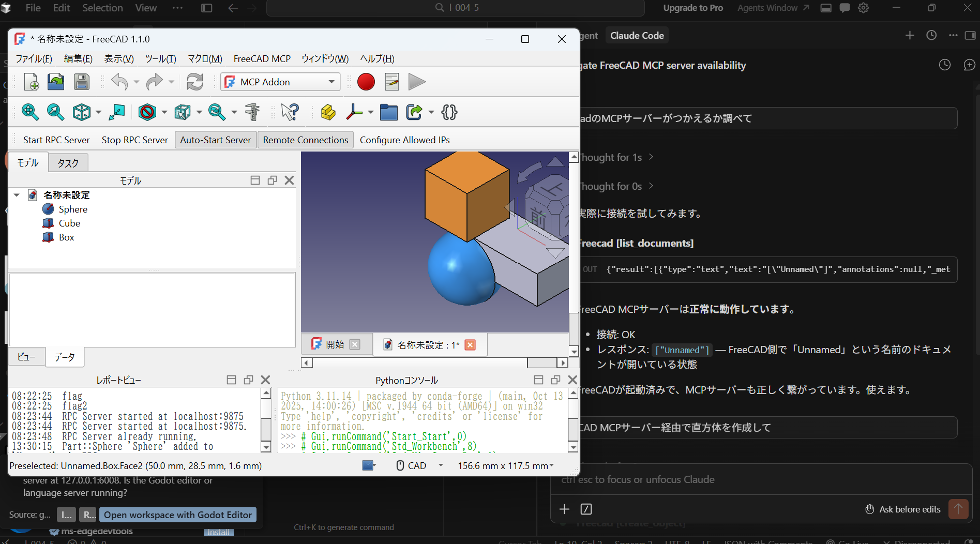Screen dimensions: 980x544
Task: Select Sphere in the model tree
Action: (x=73, y=209)
